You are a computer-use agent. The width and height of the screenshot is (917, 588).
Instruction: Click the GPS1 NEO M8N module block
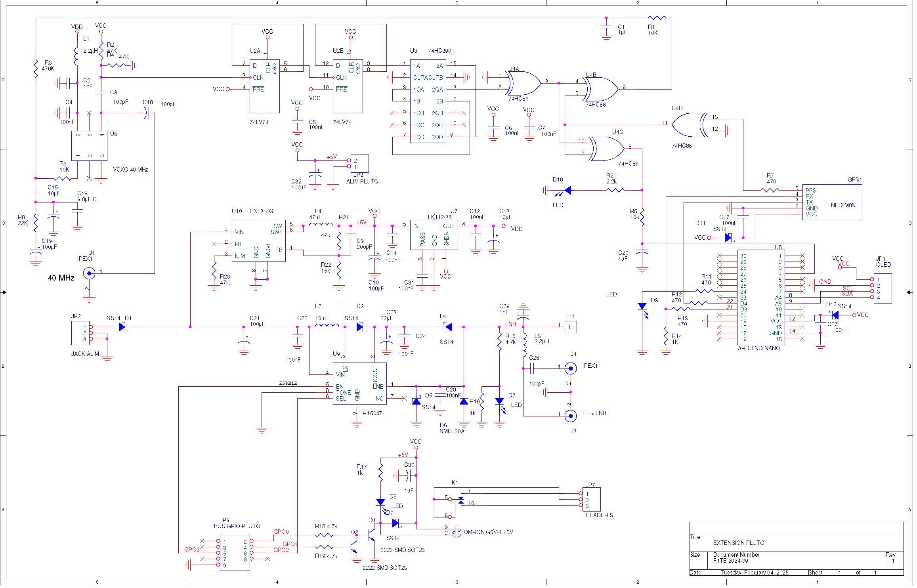pyautogui.click(x=832, y=202)
